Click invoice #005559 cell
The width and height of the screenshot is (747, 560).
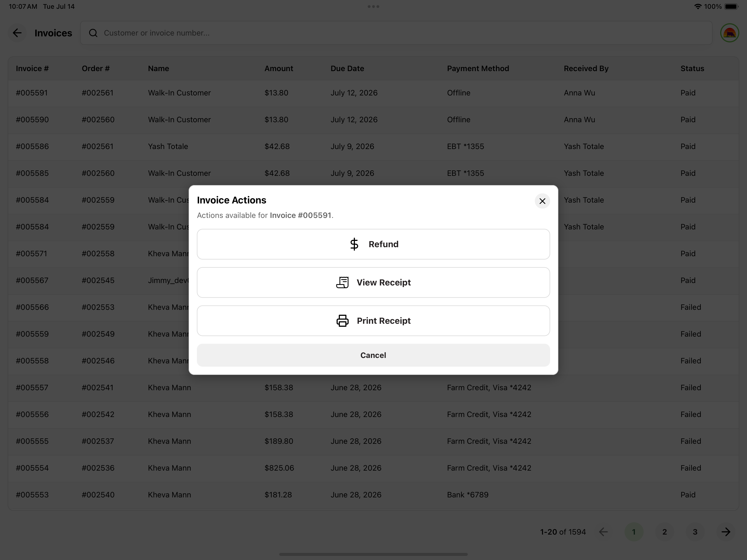[x=32, y=334]
